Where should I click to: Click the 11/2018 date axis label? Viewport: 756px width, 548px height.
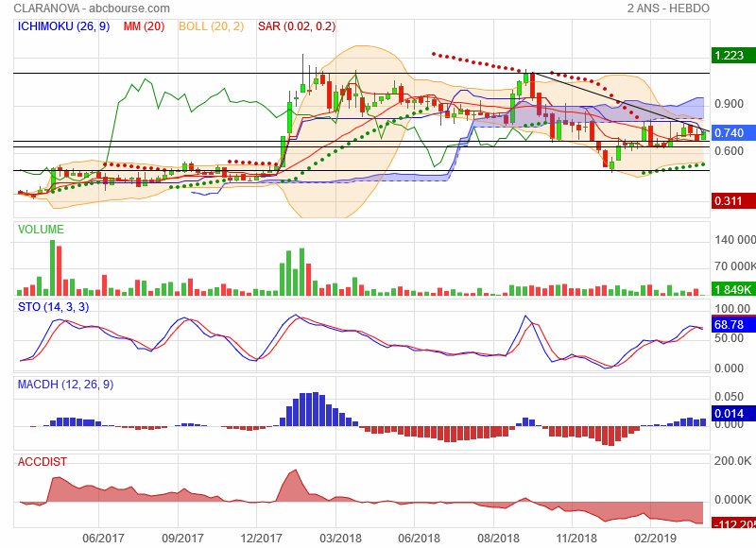pos(576,539)
